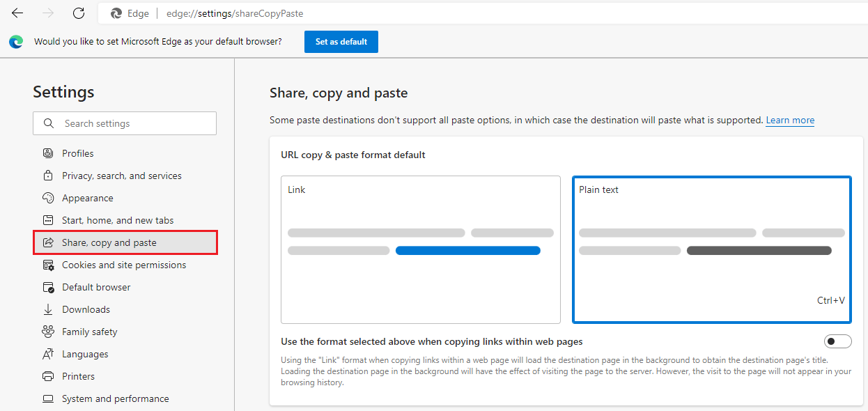This screenshot has height=411, width=868.
Task: Go to Start, home, and new tabs
Action: click(x=117, y=220)
